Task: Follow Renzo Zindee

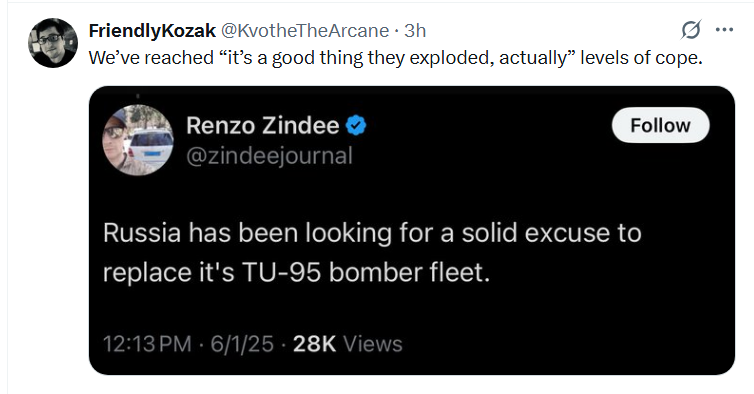Action: pos(660,126)
